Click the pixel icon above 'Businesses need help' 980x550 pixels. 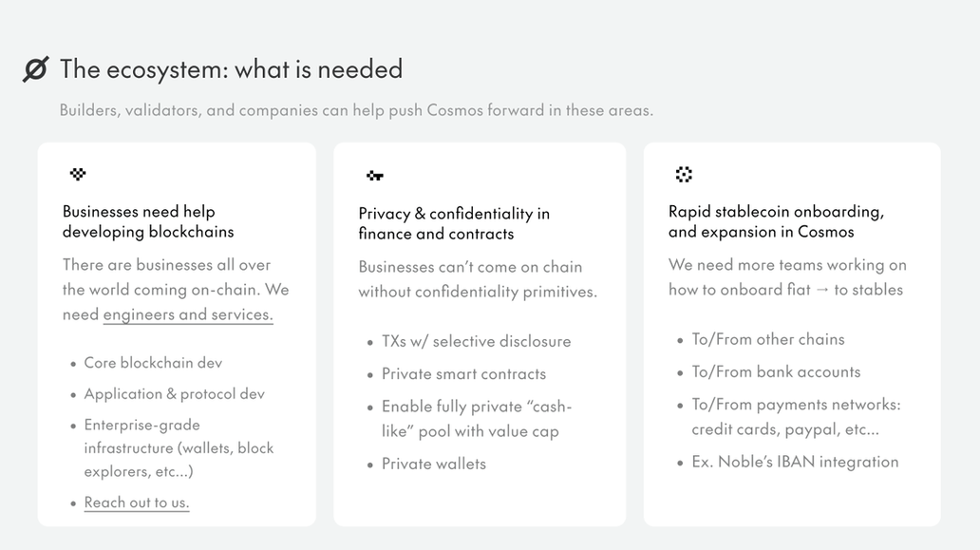pyautogui.click(x=78, y=174)
